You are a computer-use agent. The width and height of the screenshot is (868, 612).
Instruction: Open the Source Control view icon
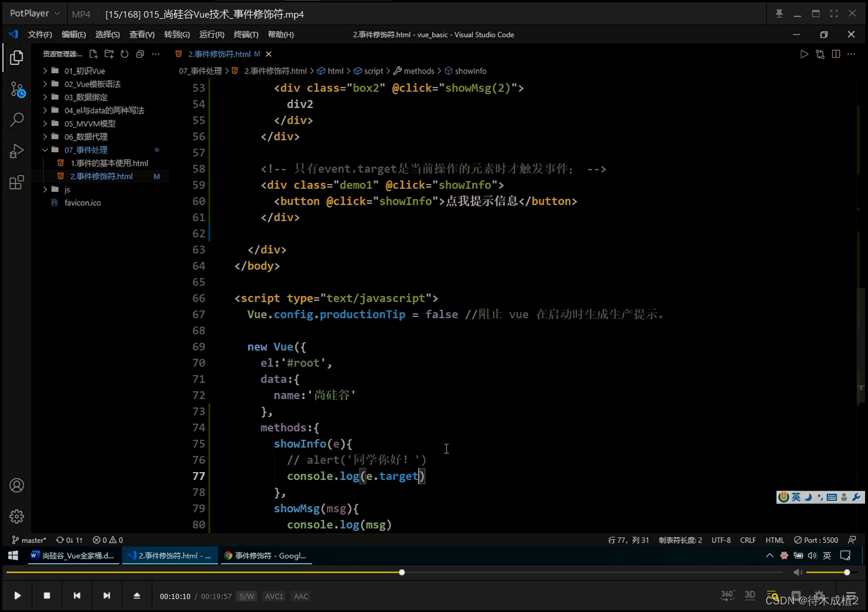coord(17,89)
